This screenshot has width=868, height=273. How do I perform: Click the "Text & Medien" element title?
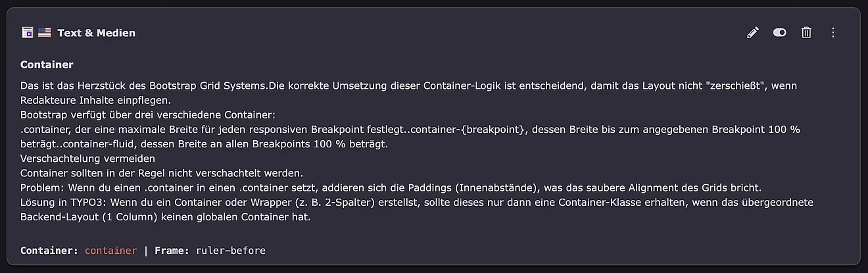coord(96,33)
